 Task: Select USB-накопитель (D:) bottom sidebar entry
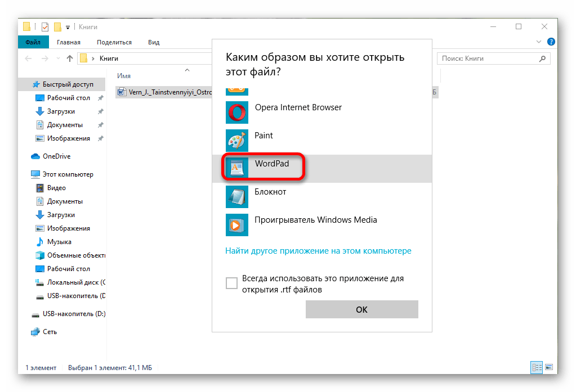(x=68, y=314)
